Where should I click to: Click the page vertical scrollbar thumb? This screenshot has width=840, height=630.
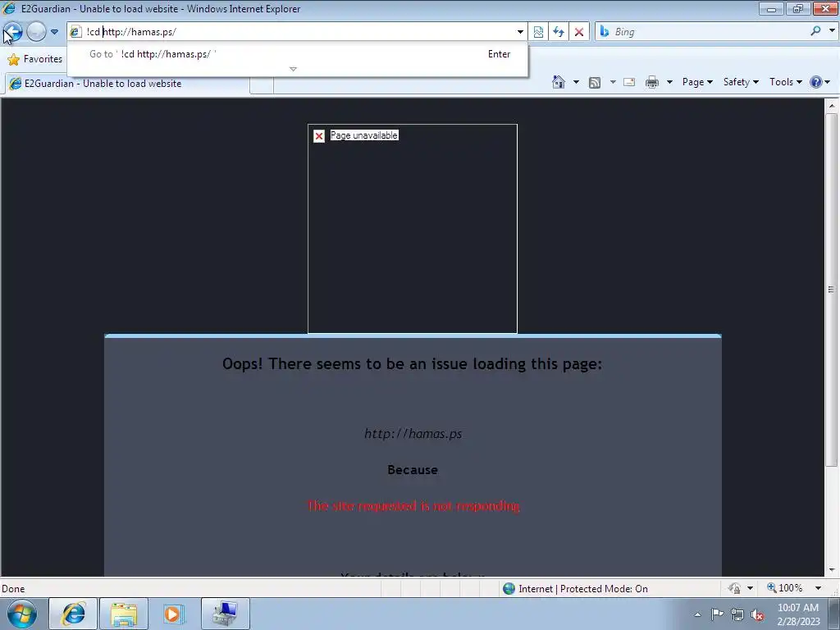832,290
